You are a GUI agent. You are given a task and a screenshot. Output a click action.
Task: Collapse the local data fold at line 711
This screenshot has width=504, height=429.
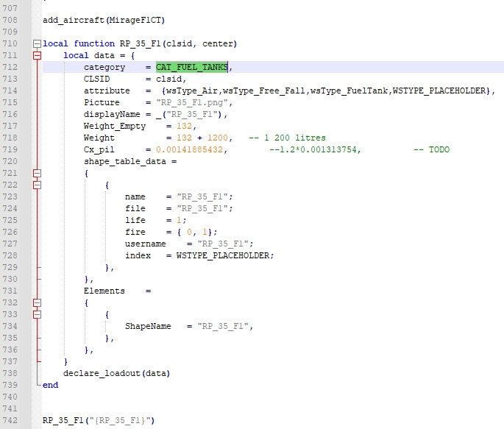click(x=38, y=56)
